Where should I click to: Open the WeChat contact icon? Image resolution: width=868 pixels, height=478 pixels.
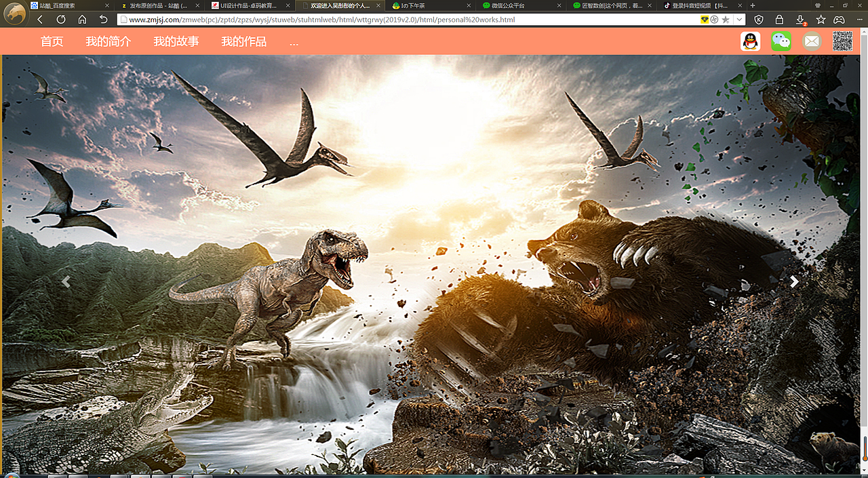(x=781, y=41)
